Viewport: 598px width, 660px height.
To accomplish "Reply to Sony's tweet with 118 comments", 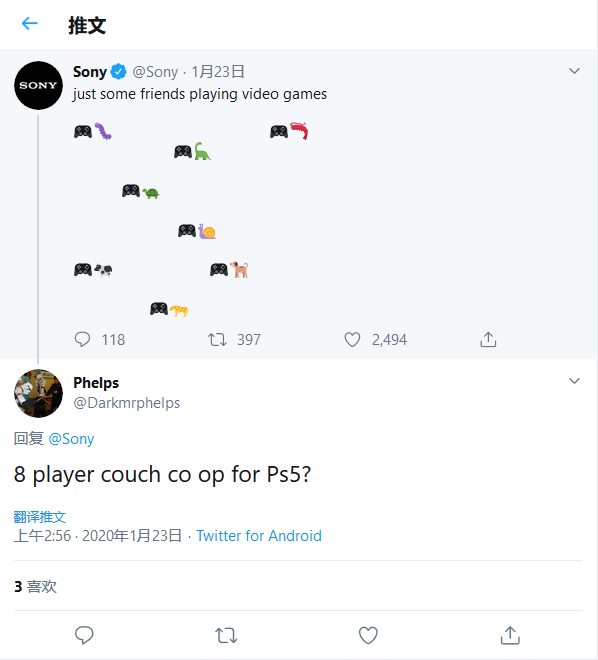I will pos(82,339).
